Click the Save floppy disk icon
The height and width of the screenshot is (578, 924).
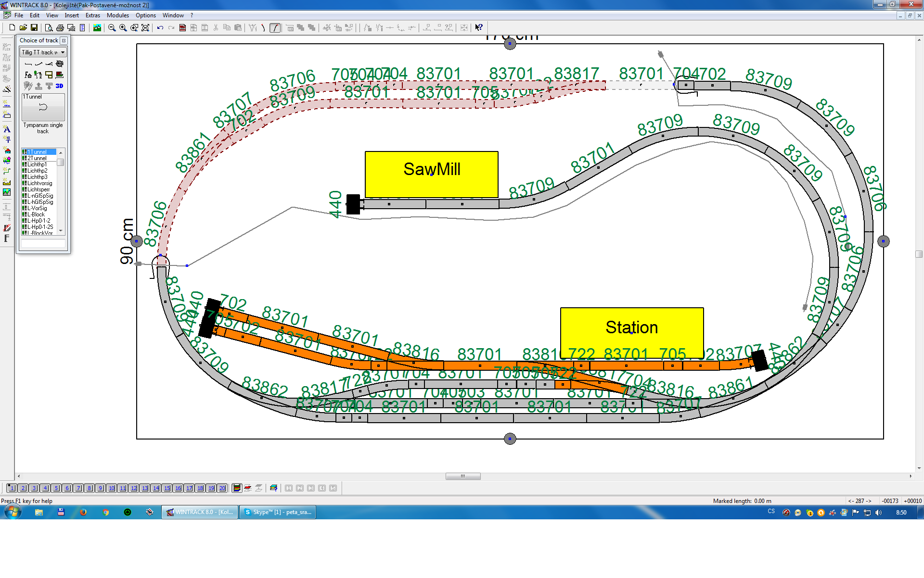(x=34, y=28)
